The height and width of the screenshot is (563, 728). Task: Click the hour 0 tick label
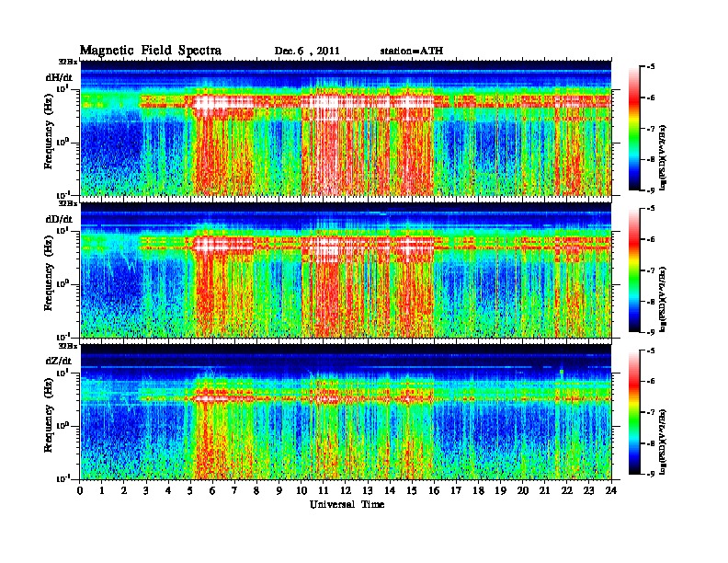(80, 490)
